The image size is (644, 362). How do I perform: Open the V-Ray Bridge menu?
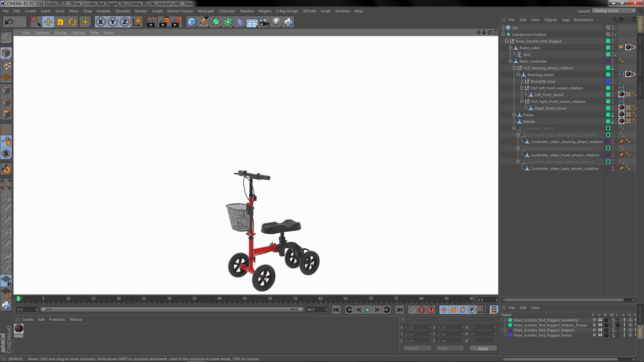pos(287,11)
